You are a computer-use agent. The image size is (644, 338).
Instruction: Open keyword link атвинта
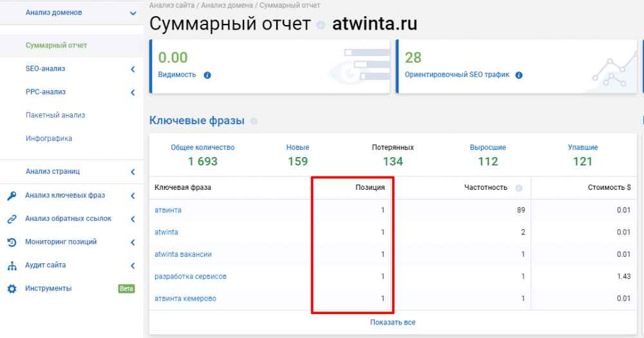tap(167, 210)
